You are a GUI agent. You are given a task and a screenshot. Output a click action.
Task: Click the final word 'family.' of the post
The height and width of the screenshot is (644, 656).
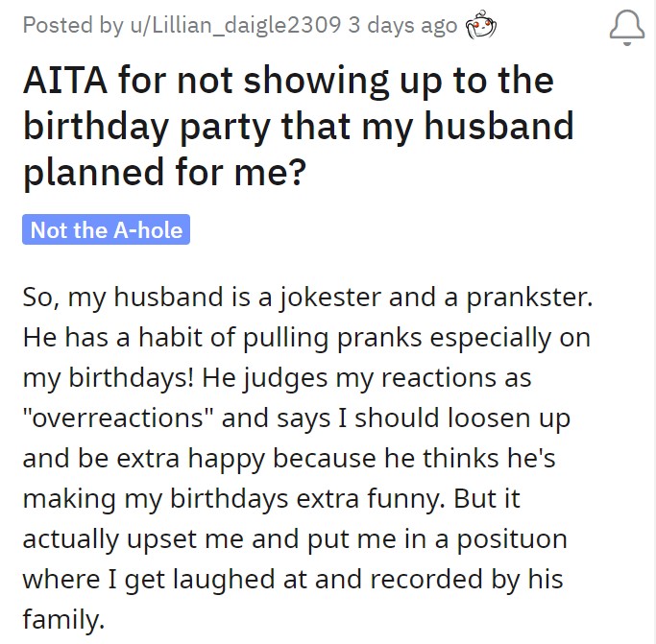[x=63, y=619]
